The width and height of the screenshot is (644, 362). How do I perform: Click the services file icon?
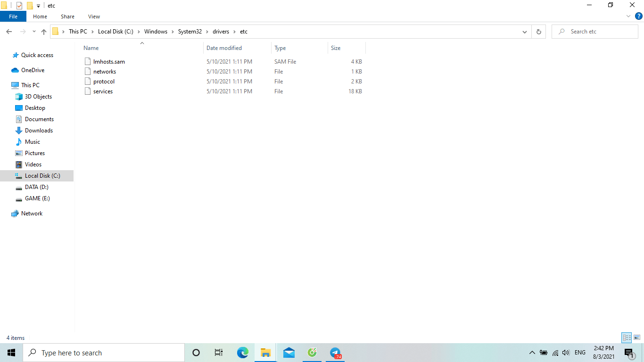(x=87, y=91)
